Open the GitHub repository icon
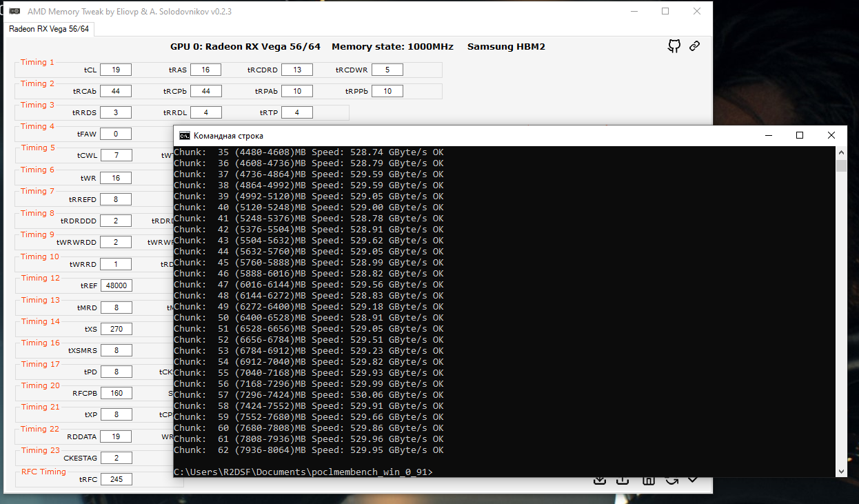859x504 pixels. pos(674,46)
